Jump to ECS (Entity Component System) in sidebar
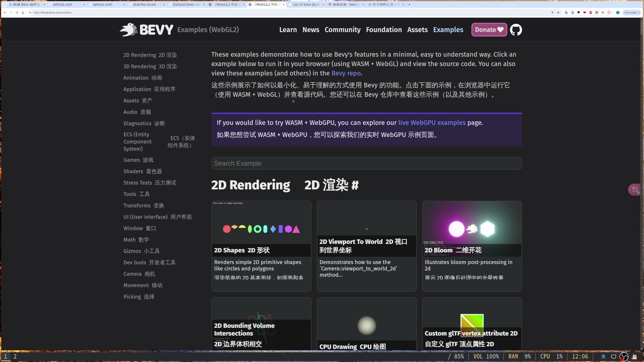This screenshot has height=362, width=644. (159, 142)
